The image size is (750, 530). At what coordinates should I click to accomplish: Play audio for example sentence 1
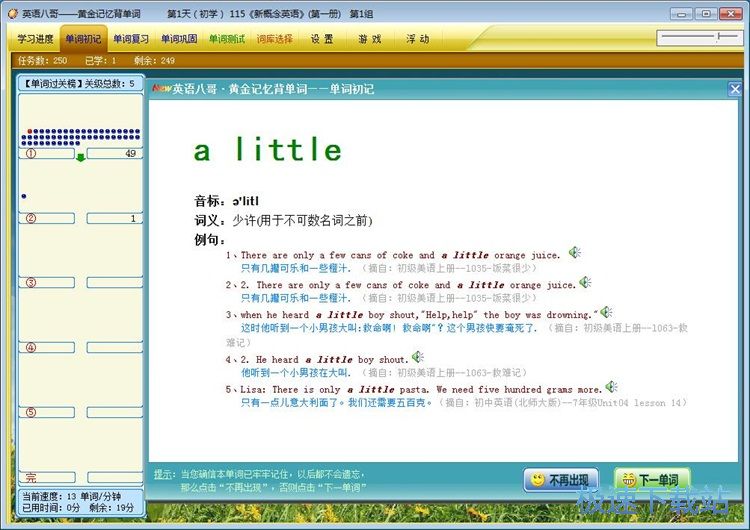(x=574, y=252)
